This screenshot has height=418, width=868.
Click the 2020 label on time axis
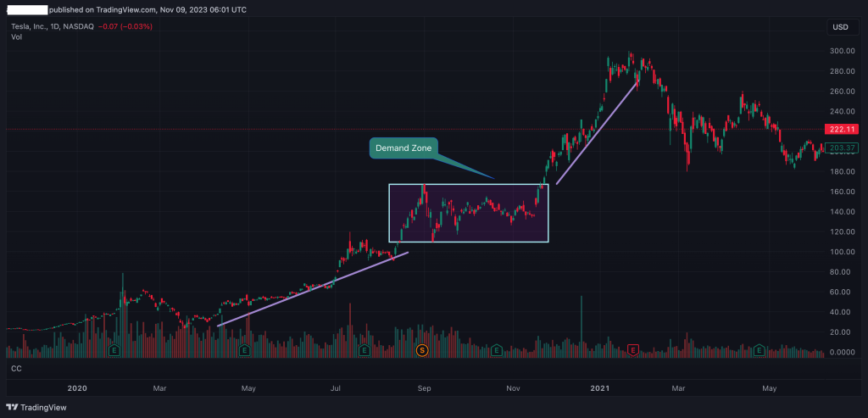pyautogui.click(x=76, y=388)
